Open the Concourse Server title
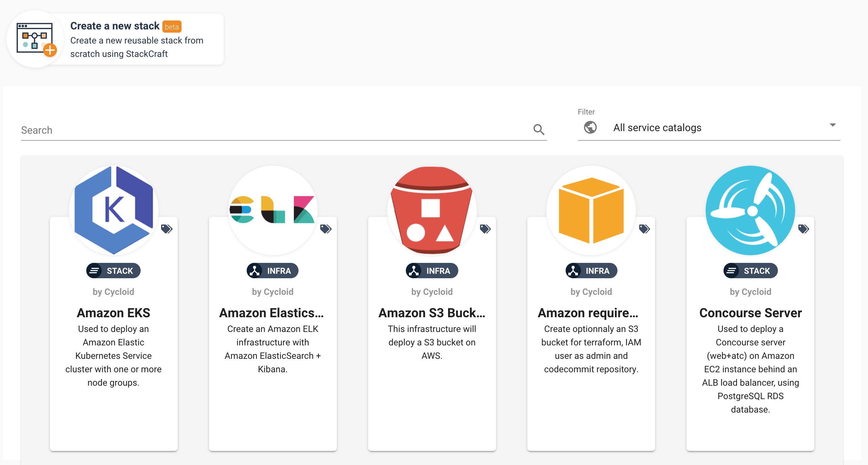 750,312
